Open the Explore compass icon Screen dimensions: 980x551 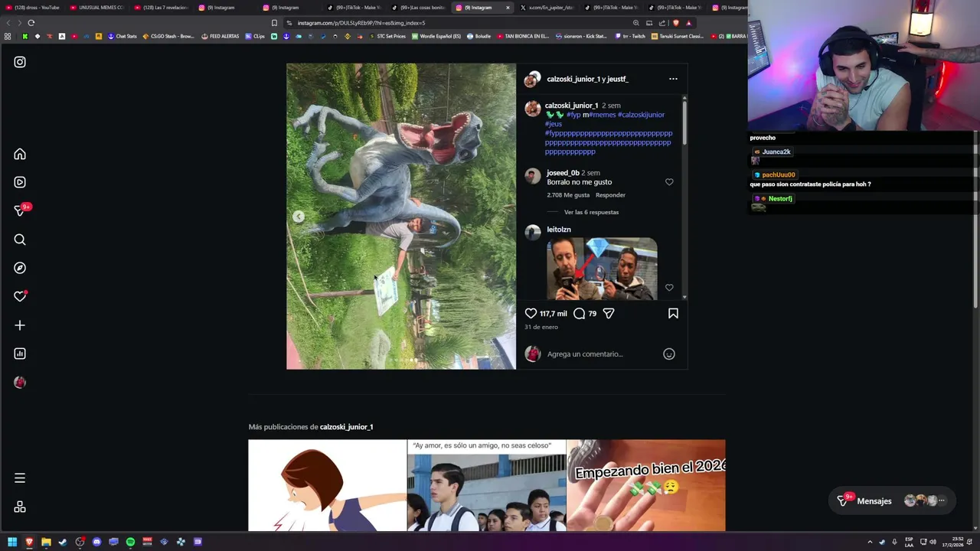pos(20,268)
